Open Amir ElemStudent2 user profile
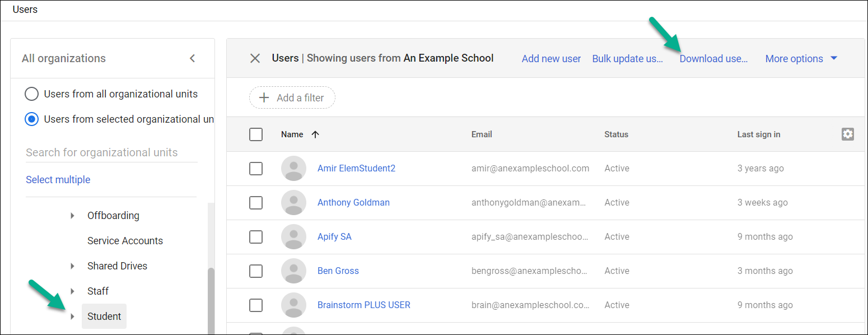The image size is (868, 335). coord(356,168)
